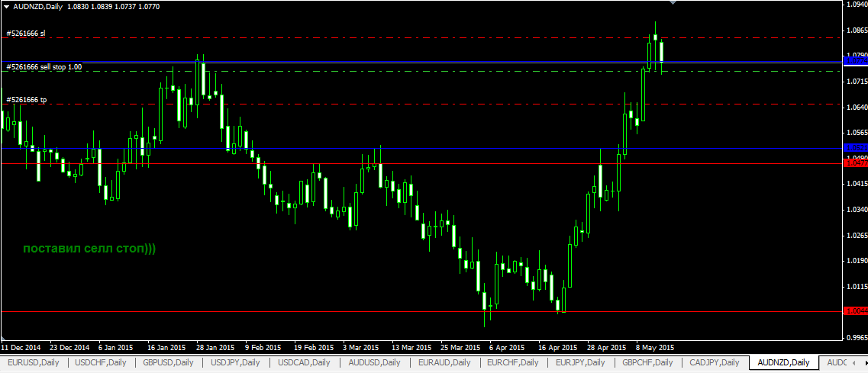Click the 28 Apr 2015 date label
The width and height of the screenshot is (868, 373).
[606, 348]
